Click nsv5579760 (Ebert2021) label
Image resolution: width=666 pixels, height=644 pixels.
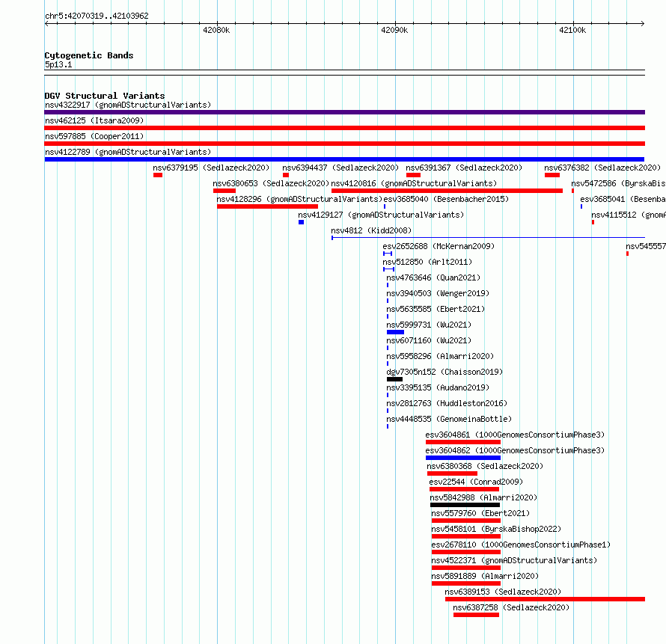[480, 513]
